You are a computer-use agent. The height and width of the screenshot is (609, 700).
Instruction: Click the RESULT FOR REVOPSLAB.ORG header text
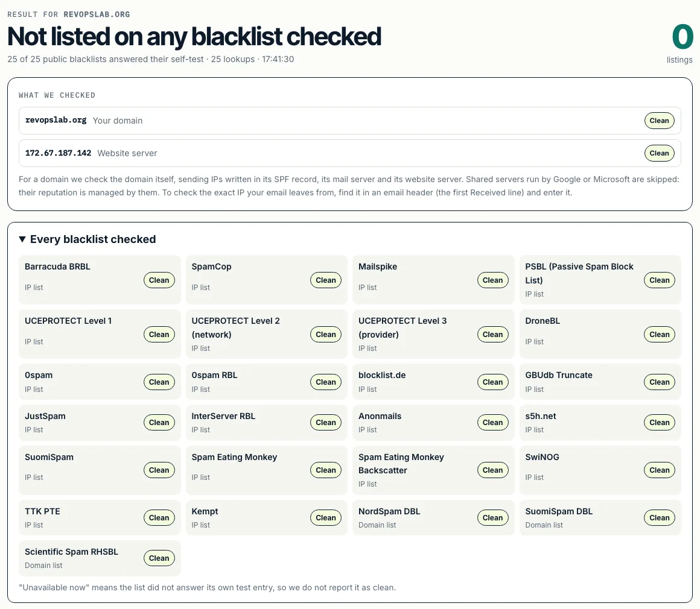click(69, 14)
